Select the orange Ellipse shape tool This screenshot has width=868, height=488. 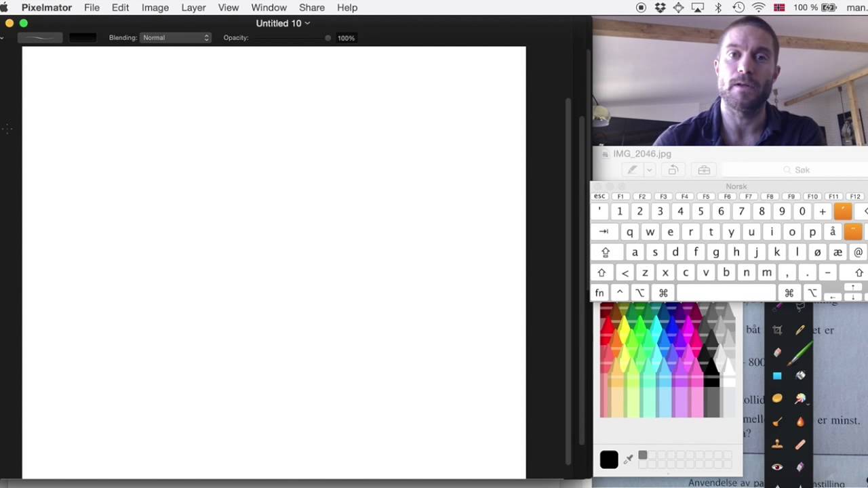777,399
